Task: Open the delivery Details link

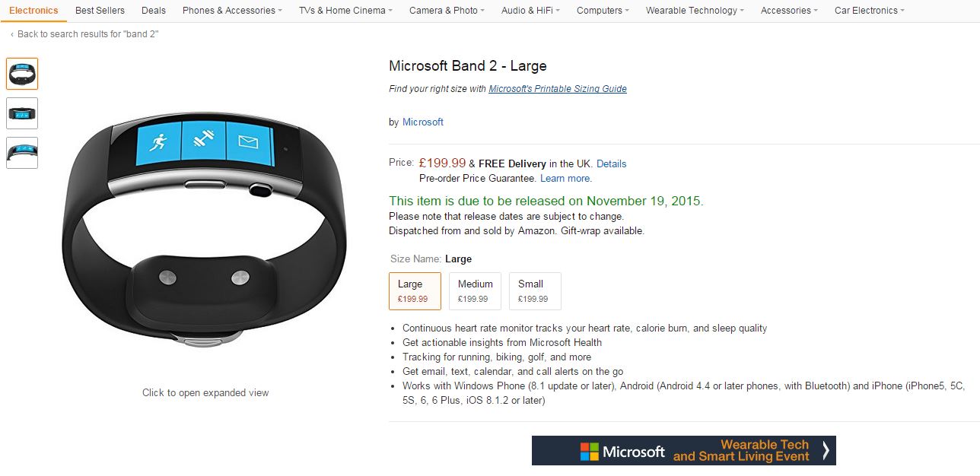Action: coord(612,164)
